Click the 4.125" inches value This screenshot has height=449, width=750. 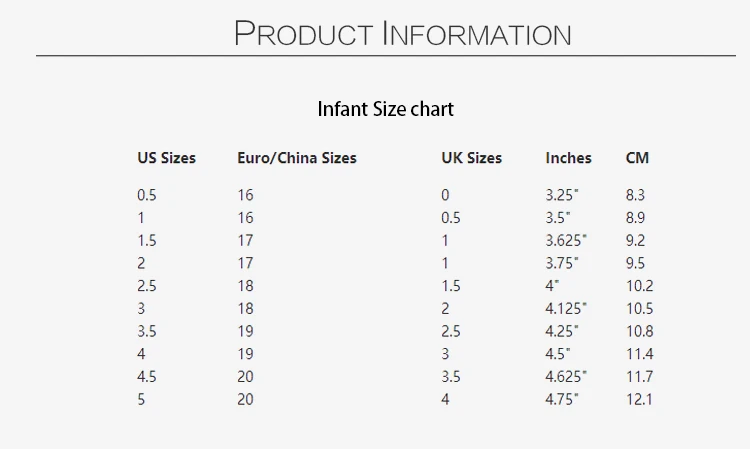[x=566, y=309]
